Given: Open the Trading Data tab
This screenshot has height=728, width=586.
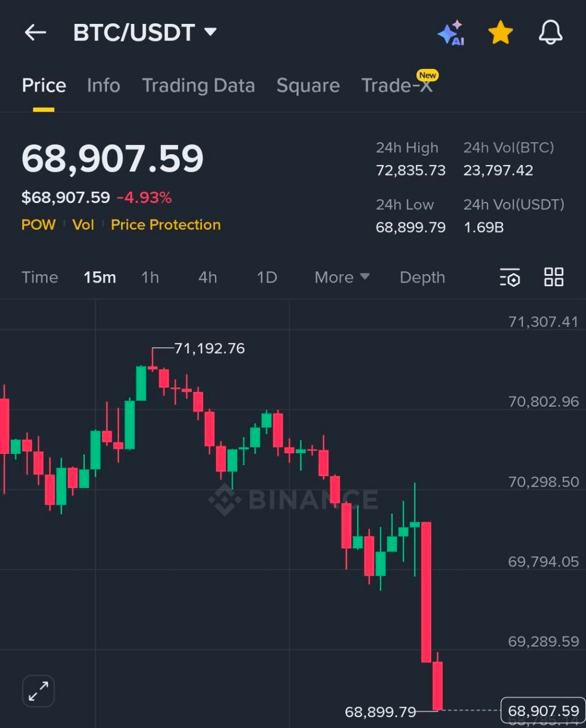Looking at the screenshot, I should [x=198, y=86].
